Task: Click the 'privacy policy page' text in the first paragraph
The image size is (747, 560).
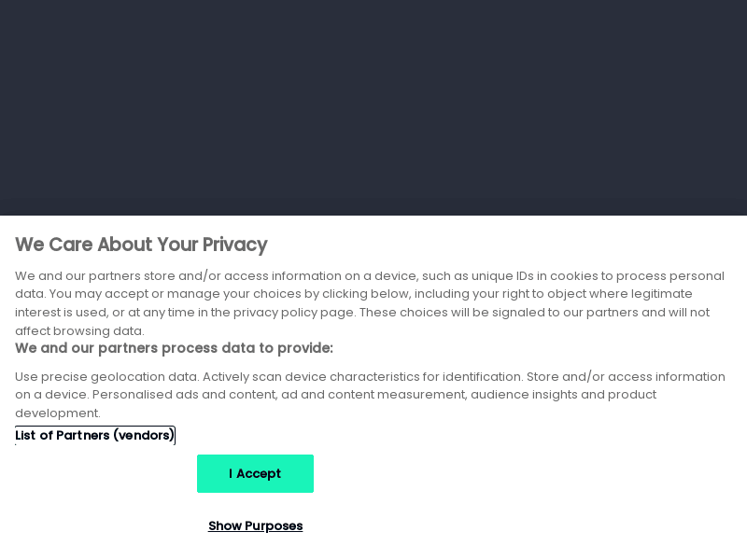Action: [293, 313]
